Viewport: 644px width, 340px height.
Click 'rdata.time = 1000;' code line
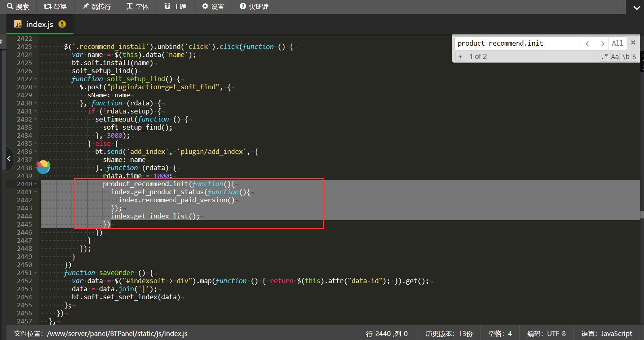tap(137, 176)
